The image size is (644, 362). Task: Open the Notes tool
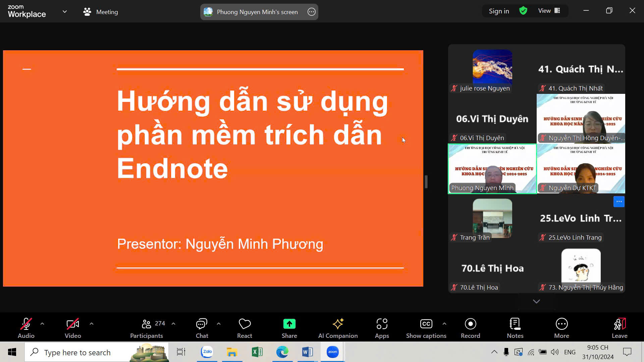point(515,328)
